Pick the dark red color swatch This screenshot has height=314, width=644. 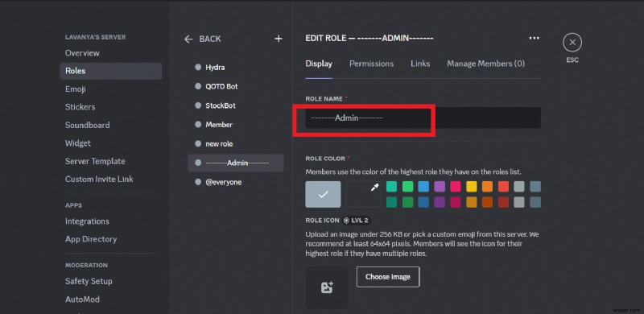[x=504, y=202]
